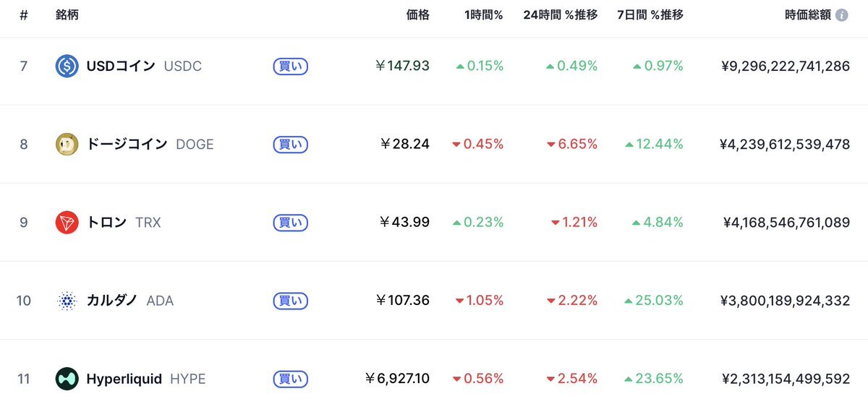Viewport: 868px width, 404px height.
Task: Click Hyperliquid's 買い buy button
Action: pyautogui.click(x=291, y=379)
